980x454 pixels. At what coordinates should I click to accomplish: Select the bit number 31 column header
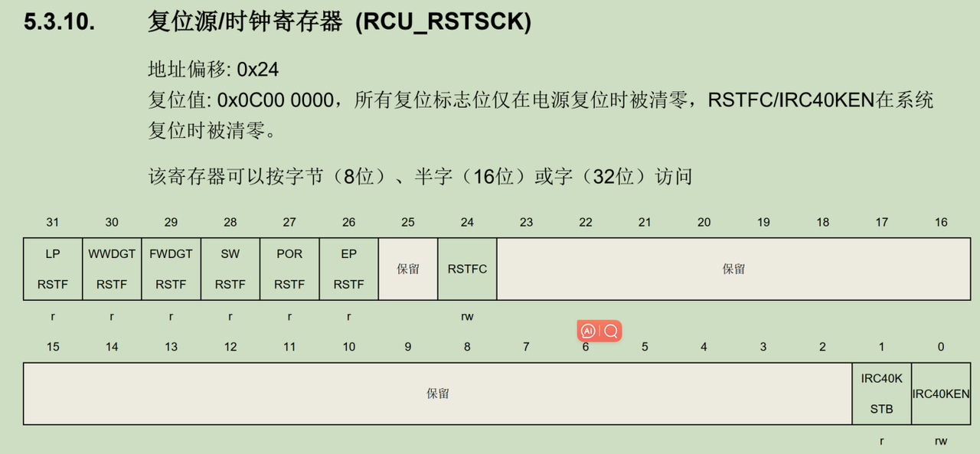click(52, 222)
